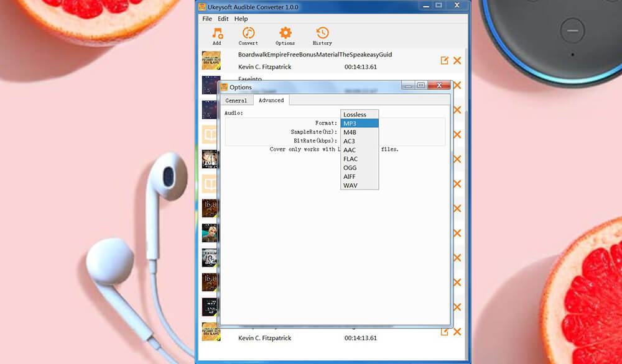The height and width of the screenshot is (364, 622).
Task: Open the Help menu
Action: coord(241,19)
